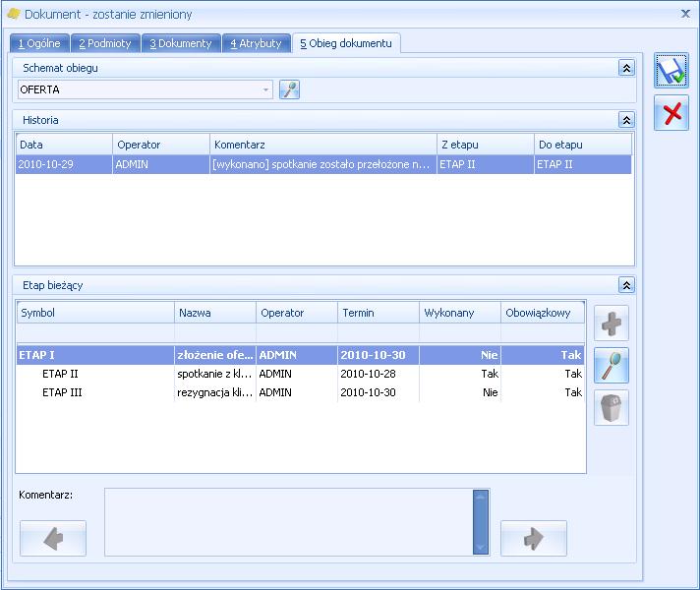Click the filter cell under Nazwa column

click(x=215, y=333)
